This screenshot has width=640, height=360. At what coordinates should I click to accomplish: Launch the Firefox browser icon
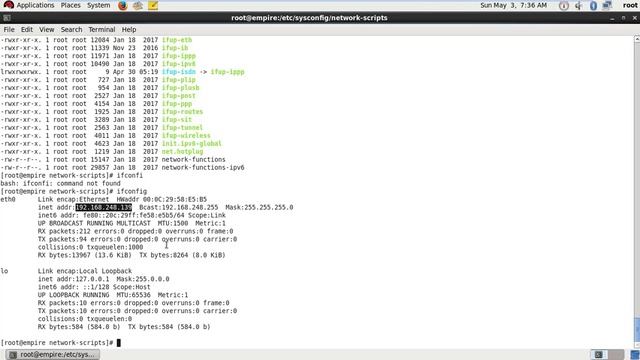(x=122, y=6)
